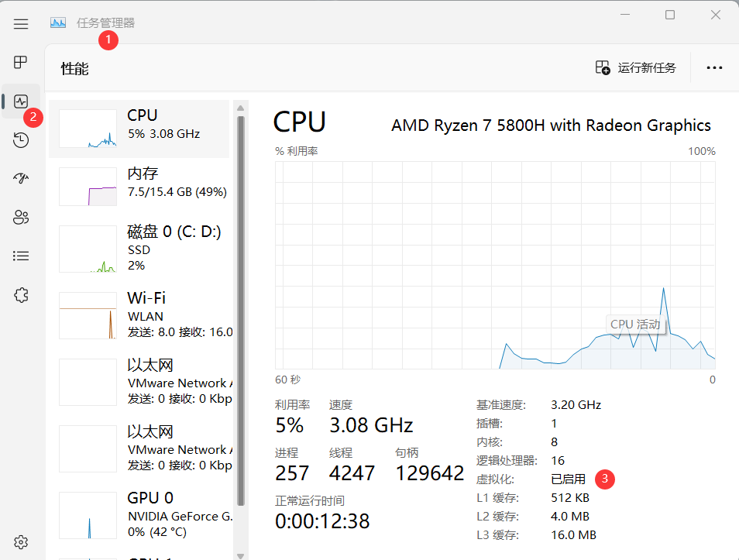Click the 7.5/15.4 GB (49%) memory text

coord(177,192)
